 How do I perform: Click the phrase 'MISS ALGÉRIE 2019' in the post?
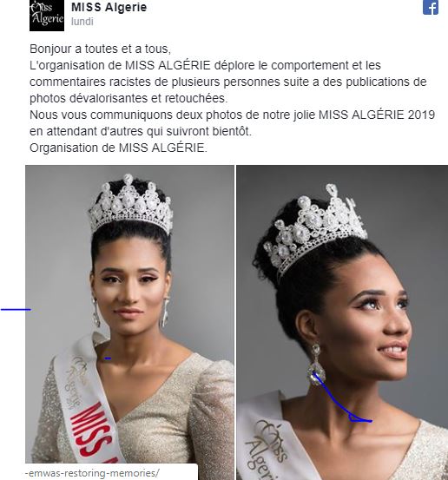[x=377, y=115]
